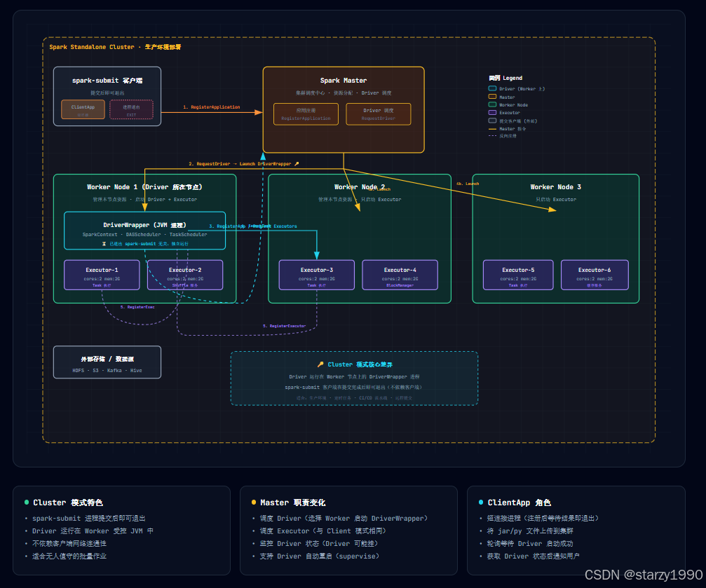Click the blue dot beside ClientApp 角色
The height and width of the screenshot is (588, 706).
(x=481, y=502)
